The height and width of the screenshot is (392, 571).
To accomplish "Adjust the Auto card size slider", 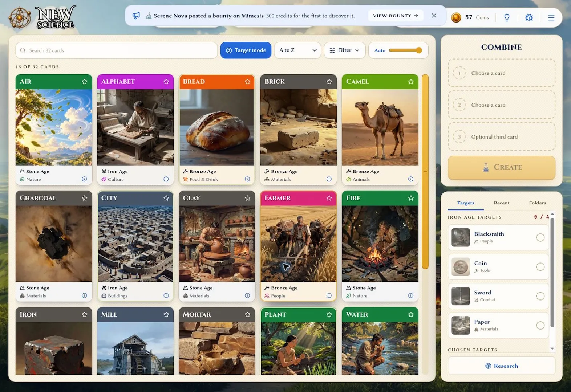I will 405,50.
